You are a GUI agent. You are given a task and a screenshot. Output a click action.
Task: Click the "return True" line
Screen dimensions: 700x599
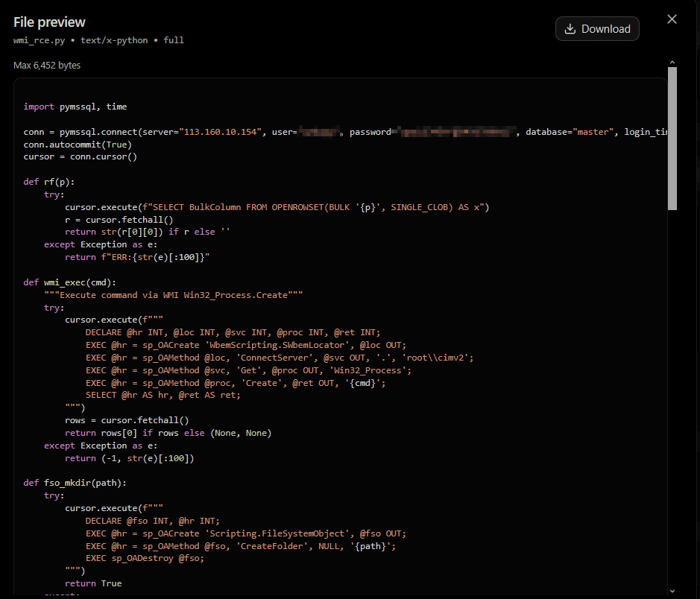[93, 583]
